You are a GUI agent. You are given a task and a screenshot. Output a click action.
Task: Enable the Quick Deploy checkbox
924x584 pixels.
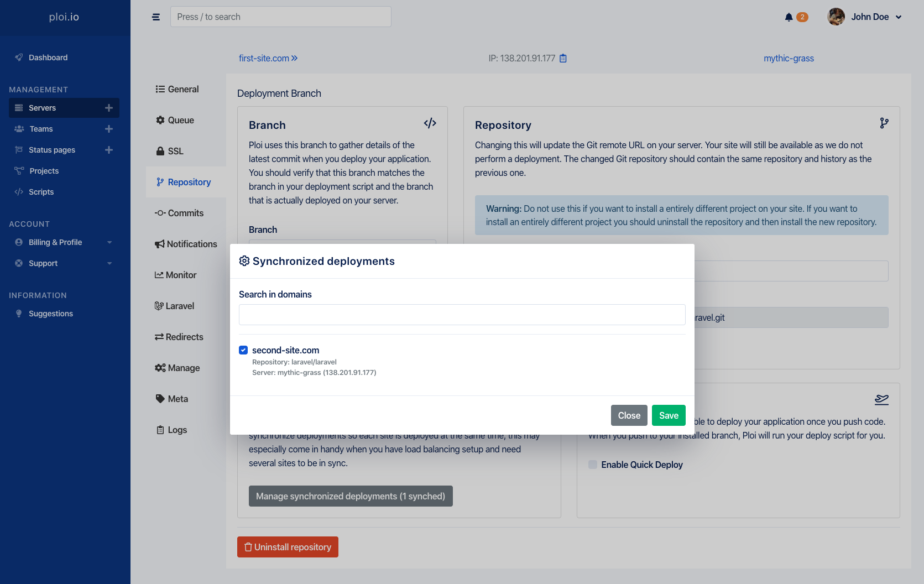click(593, 465)
